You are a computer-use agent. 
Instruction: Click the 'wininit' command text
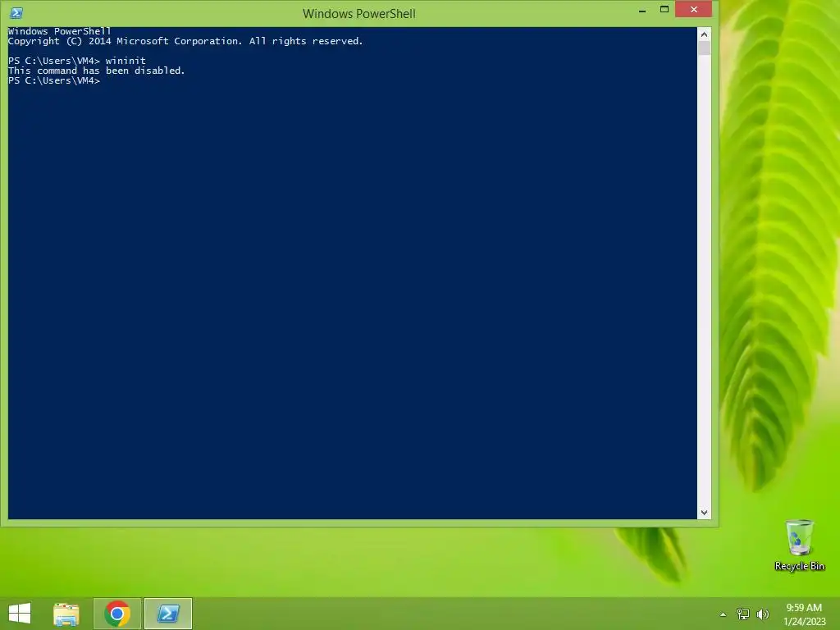pos(126,61)
